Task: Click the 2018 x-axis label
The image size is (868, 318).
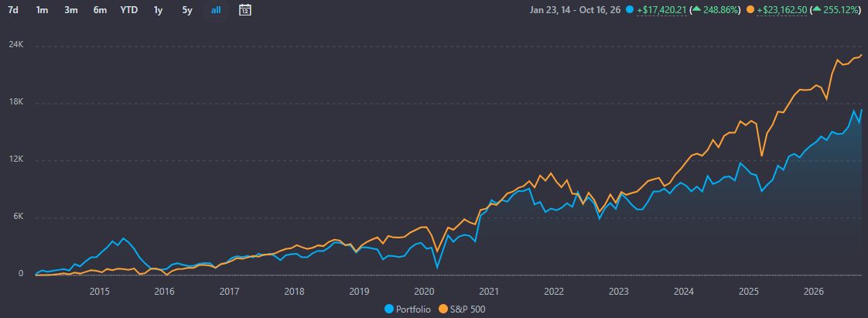Action: coord(295,292)
